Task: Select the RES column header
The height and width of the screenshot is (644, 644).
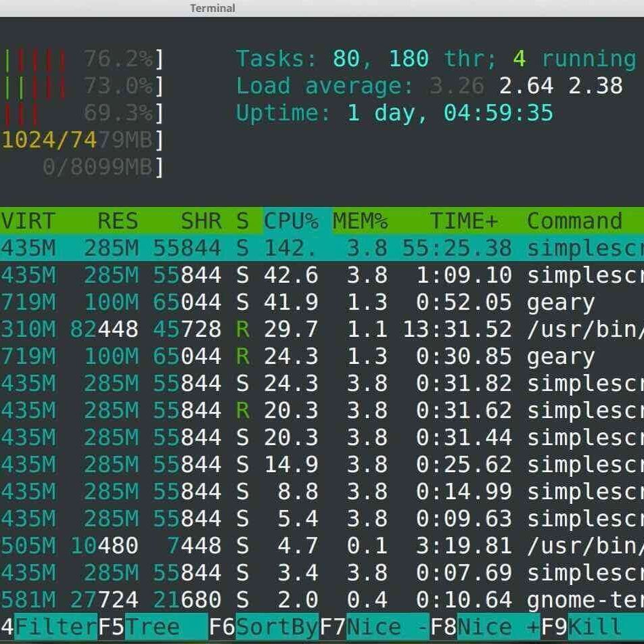Action: point(118,221)
